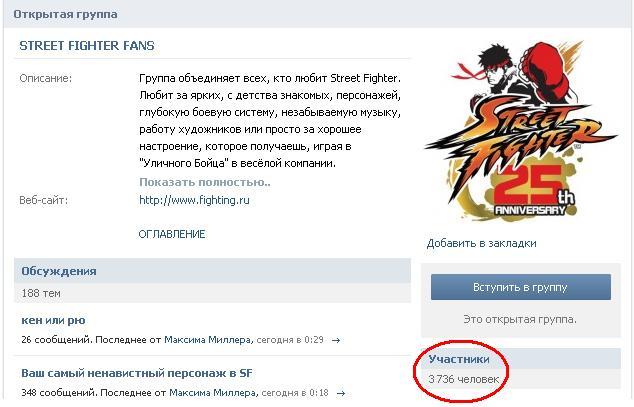This screenshot has height=407, width=634.
Task: Click the Открытая группа header label
Action: 66,14
